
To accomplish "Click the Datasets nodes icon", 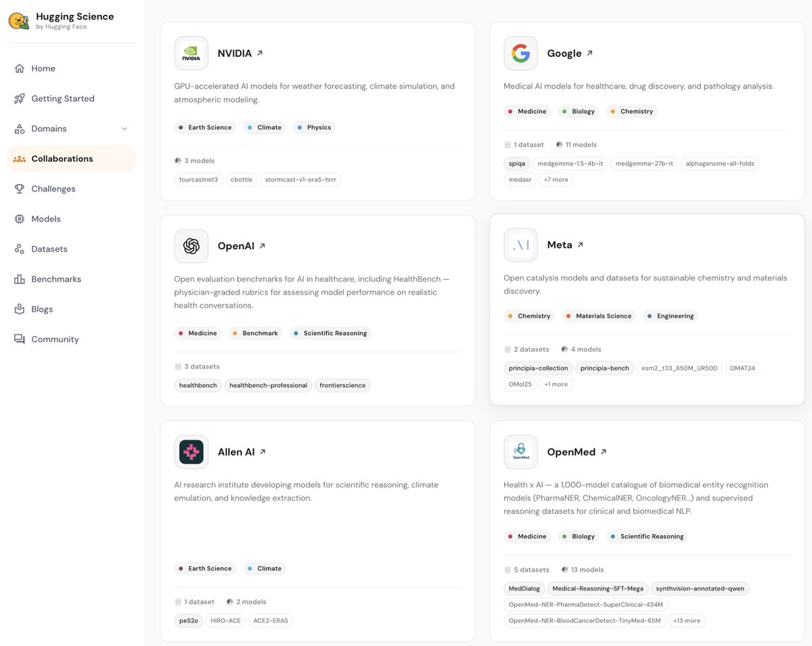I will click(x=19, y=249).
